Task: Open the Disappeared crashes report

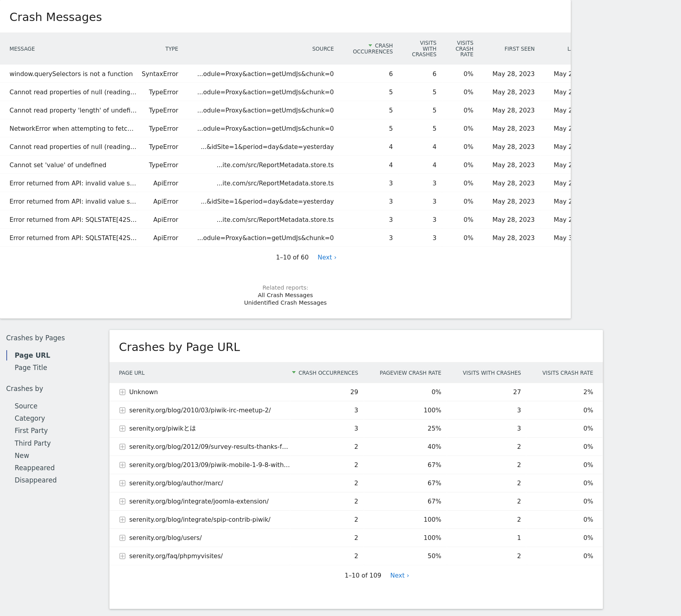Action: (x=36, y=480)
